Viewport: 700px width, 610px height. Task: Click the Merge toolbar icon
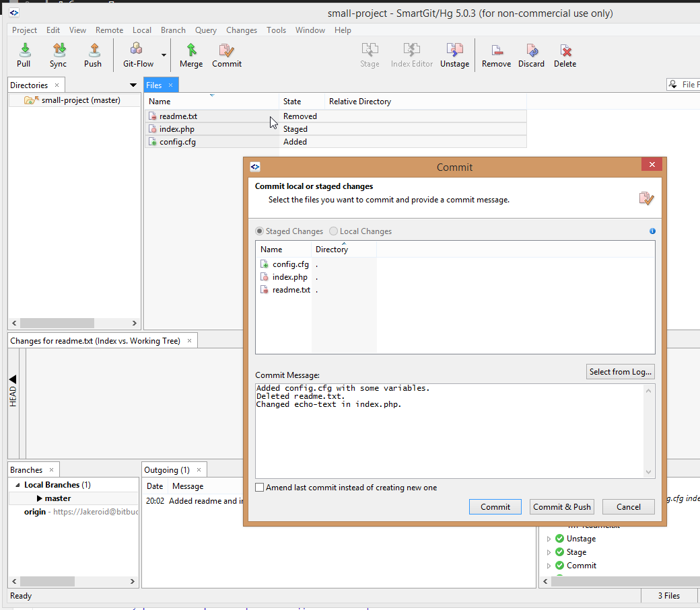192,55
